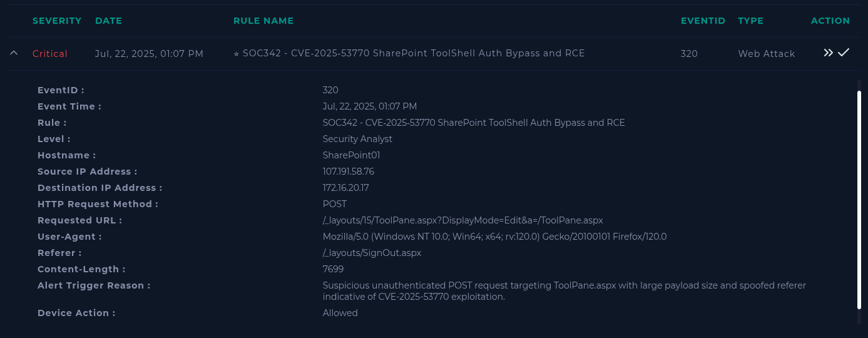
Task: Click the Allowed device action value
Action: (x=340, y=313)
